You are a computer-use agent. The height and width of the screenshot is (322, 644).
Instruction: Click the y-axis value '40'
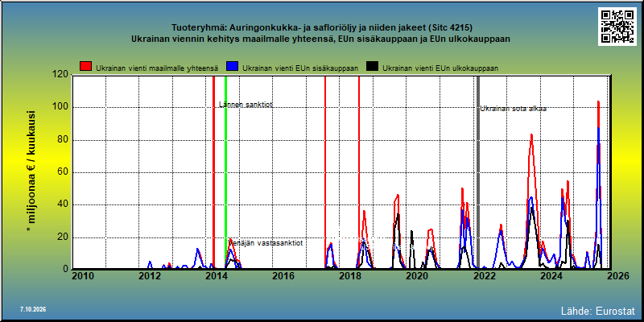click(x=63, y=204)
